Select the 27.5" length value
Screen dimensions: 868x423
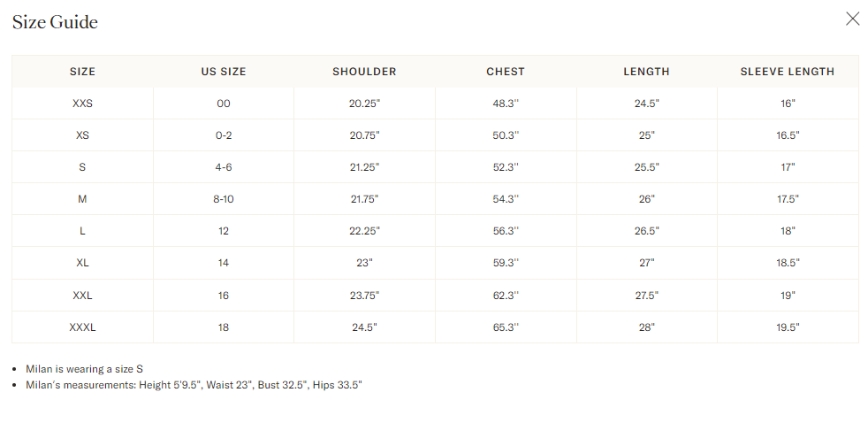[x=646, y=296]
